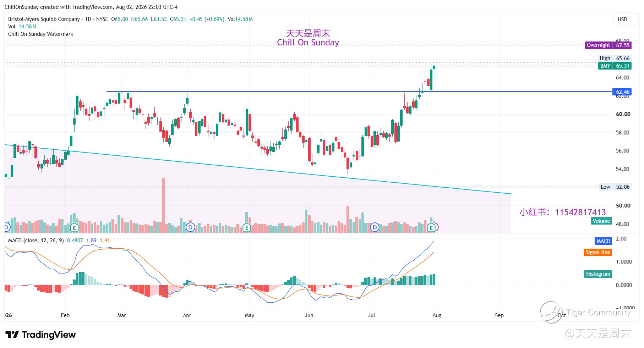Click the 50.00 price axis tick
Screen dimensions: 644x348
[x=623, y=206]
